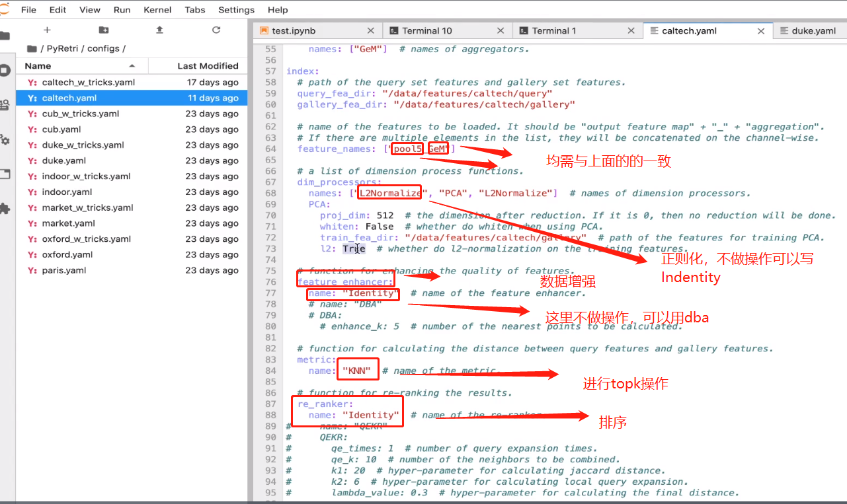The image size is (847, 504).
Task: Open the Help menu
Action: click(278, 10)
